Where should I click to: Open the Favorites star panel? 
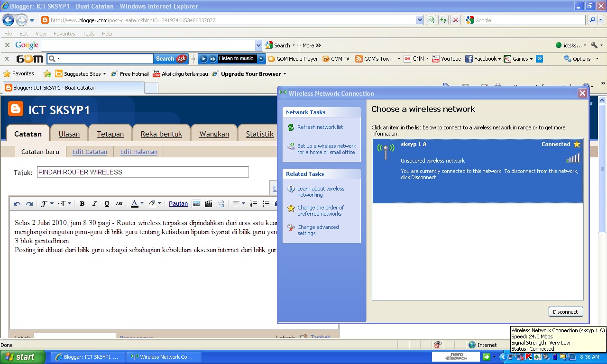click(x=19, y=73)
